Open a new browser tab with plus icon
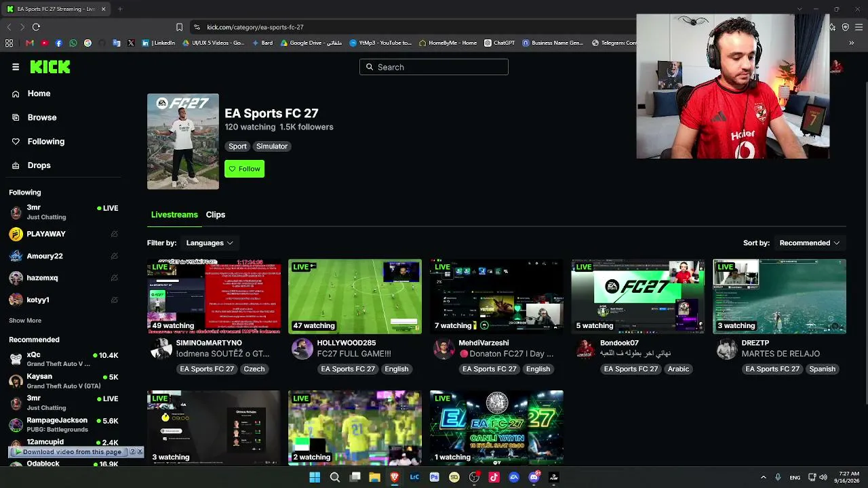Image resolution: width=868 pixels, height=488 pixels. (120, 9)
